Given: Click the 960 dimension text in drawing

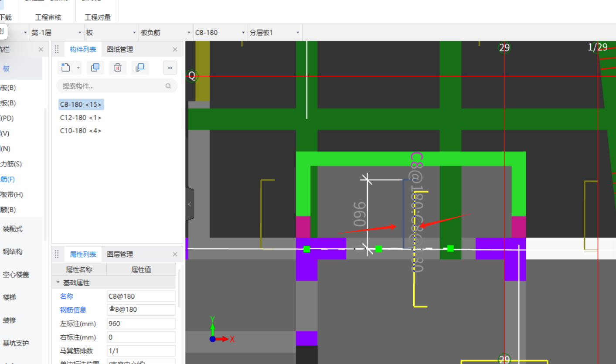Looking at the screenshot, I should pyautogui.click(x=359, y=214).
